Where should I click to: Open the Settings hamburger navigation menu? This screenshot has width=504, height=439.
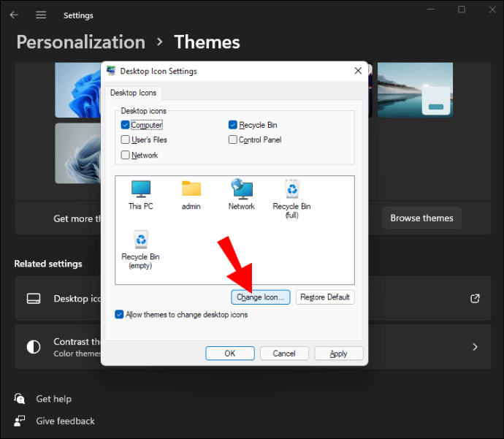click(x=41, y=15)
